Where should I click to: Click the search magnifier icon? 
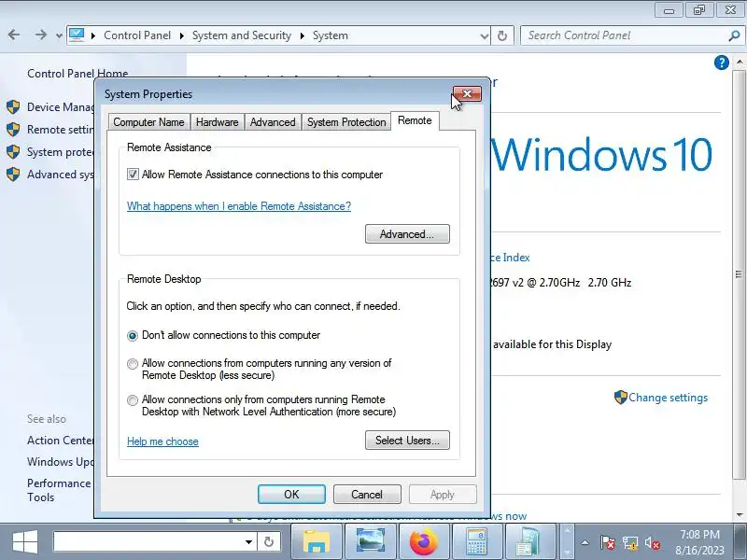[x=734, y=35]
